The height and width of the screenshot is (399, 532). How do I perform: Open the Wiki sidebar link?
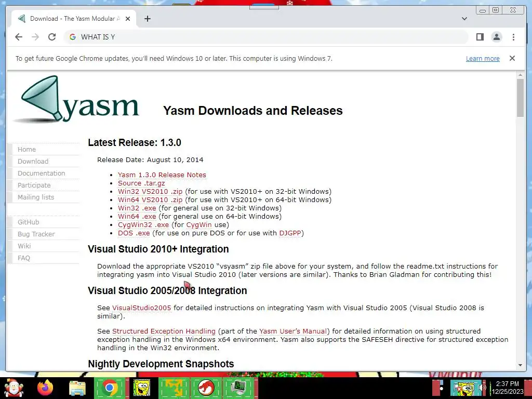coord(24,246)
